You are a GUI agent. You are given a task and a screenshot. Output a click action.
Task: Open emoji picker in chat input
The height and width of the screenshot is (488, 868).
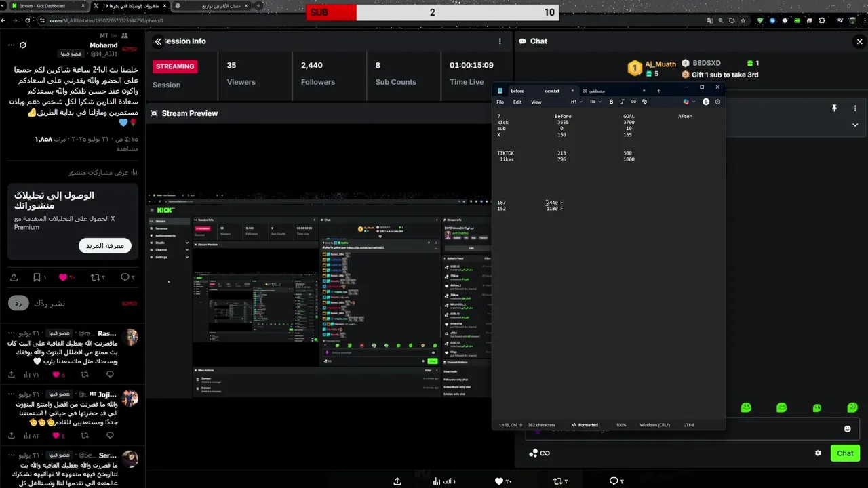tap(847, 429)
